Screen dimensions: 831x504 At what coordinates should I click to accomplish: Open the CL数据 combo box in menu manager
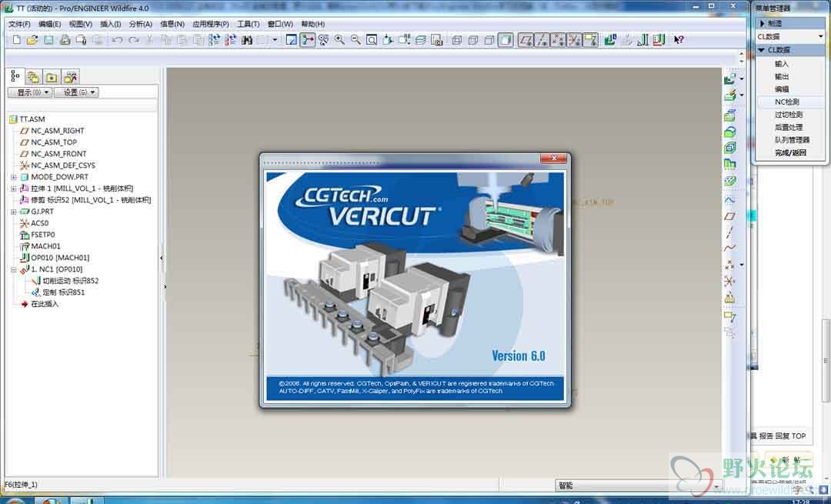coord(789,37)
